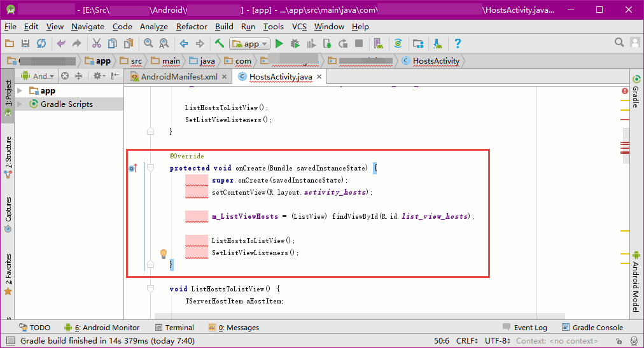Undo the last action via the toolbar arrow
Viewport: 644px width, 348px height.
pos(61,43)
